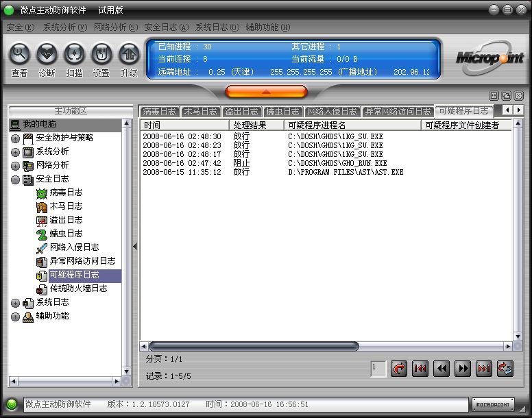
Task: Switch to the 网络入侵日志 tab
Action: coord(332,111)
